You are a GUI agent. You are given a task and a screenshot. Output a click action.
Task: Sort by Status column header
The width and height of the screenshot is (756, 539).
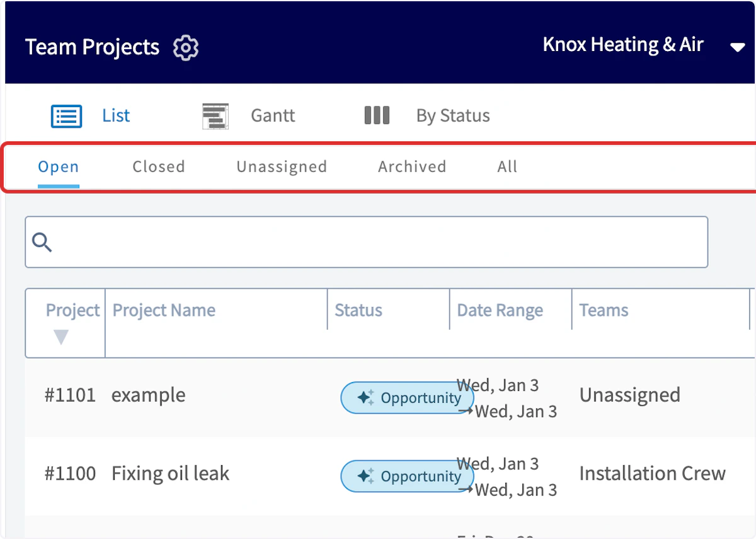point(358,310)
